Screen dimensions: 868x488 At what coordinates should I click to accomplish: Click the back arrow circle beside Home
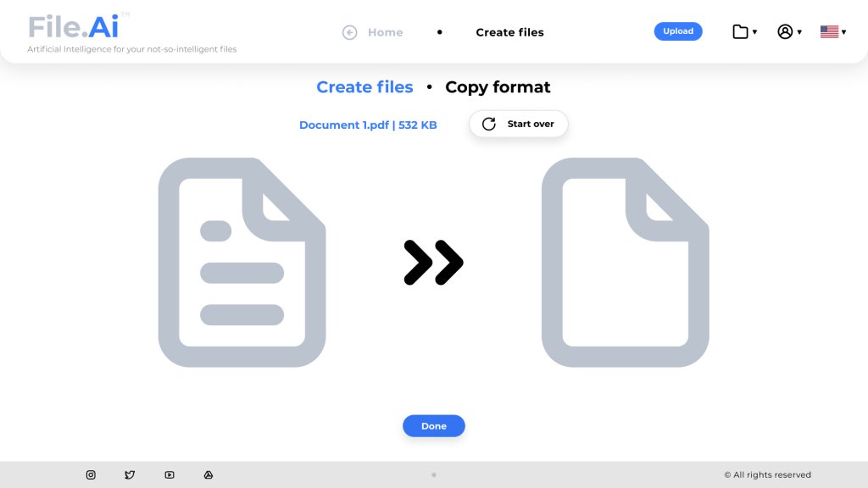click(x=349, y=32)
